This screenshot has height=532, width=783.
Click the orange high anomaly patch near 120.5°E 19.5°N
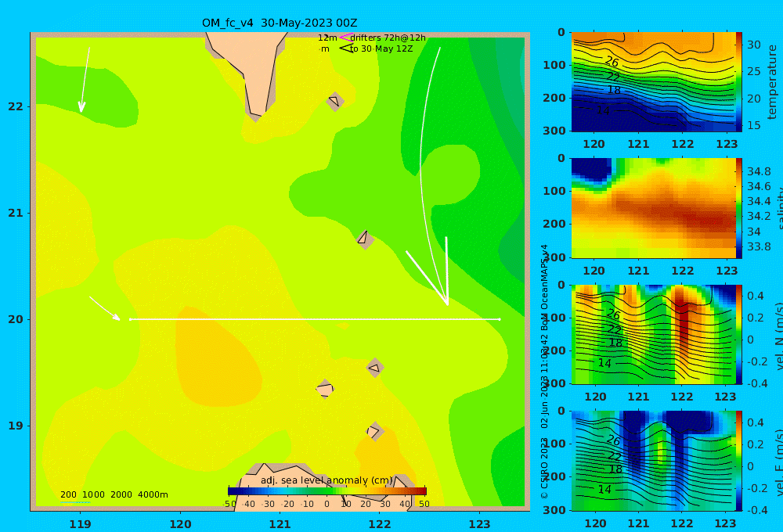pos(218,357)
